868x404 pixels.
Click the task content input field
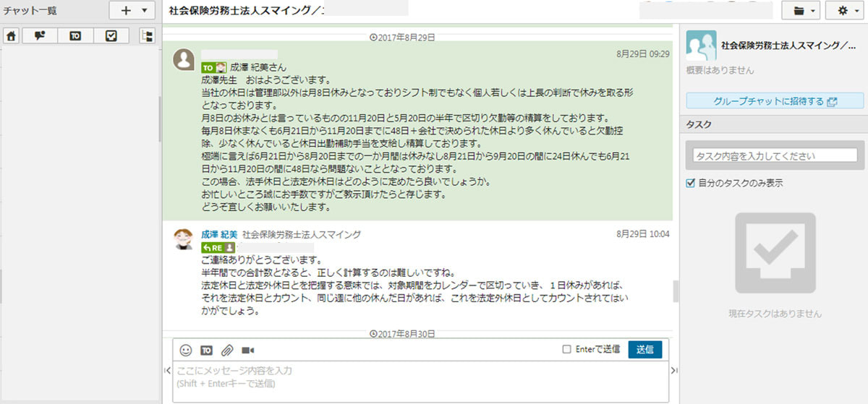(774, 155)
